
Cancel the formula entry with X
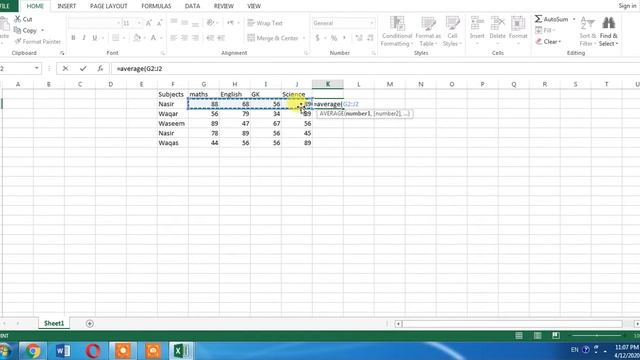[65, 69]
